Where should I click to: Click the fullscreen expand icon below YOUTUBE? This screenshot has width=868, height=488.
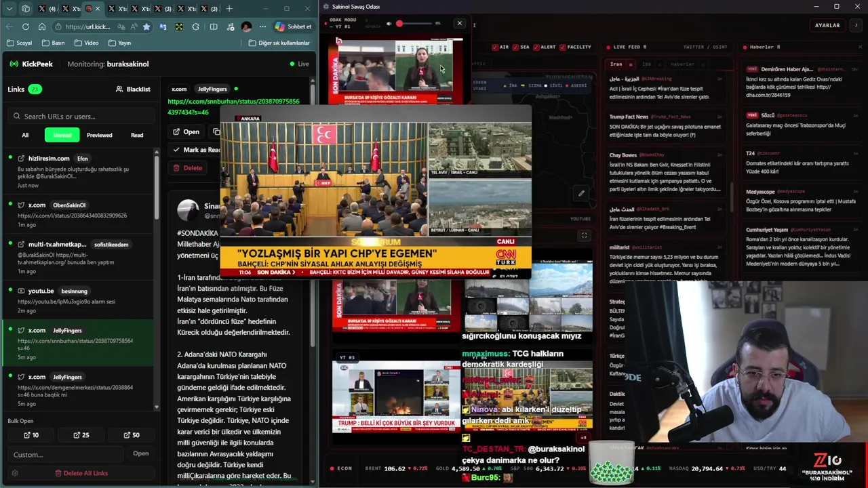click(584, 235)
